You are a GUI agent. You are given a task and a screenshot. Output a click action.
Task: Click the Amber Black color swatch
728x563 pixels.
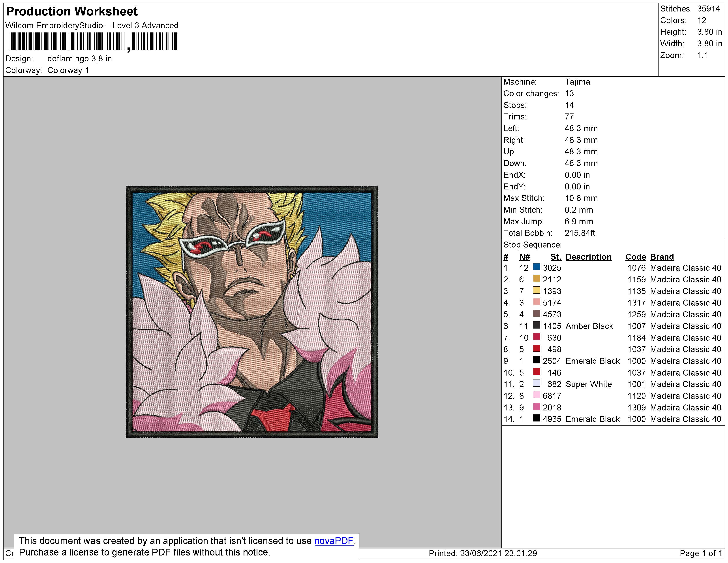coord(536,325)
